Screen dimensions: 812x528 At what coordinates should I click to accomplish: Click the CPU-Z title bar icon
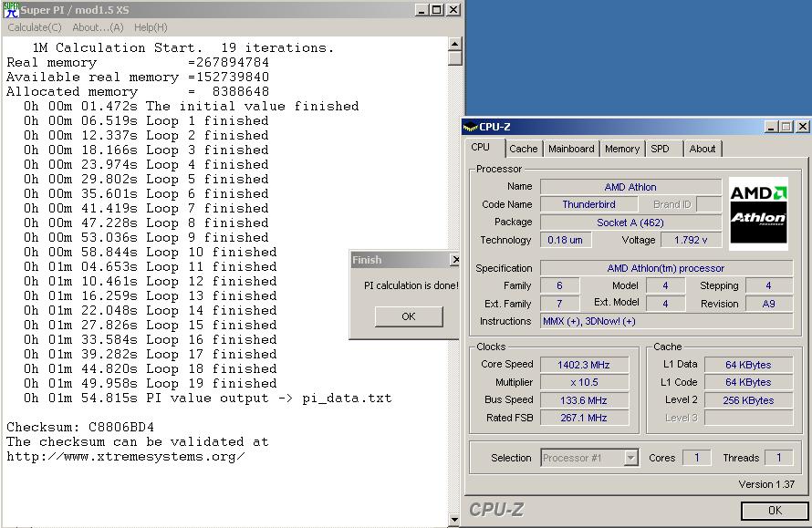coord(470,127)
